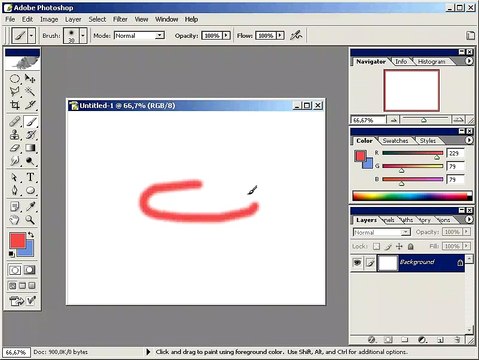Screen dimensions: 479x360
Task: Reset default foreground and background colors
Action: 11,254
